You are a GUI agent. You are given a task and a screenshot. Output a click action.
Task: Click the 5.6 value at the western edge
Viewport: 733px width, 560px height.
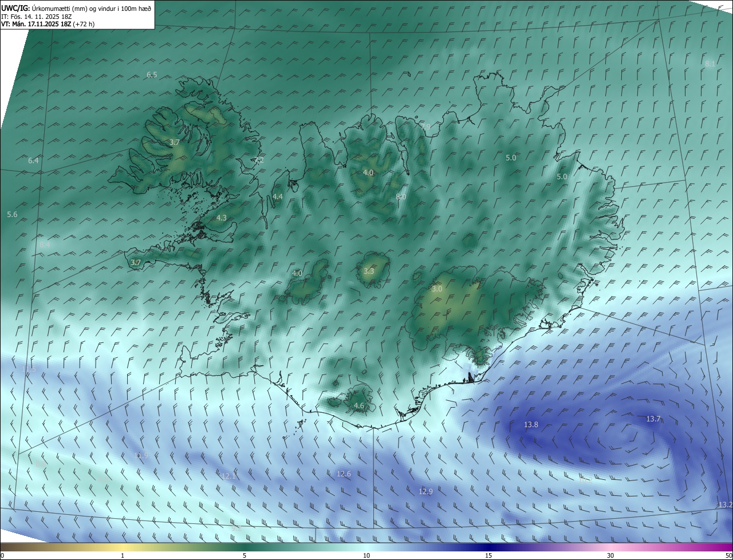(13, 215)
